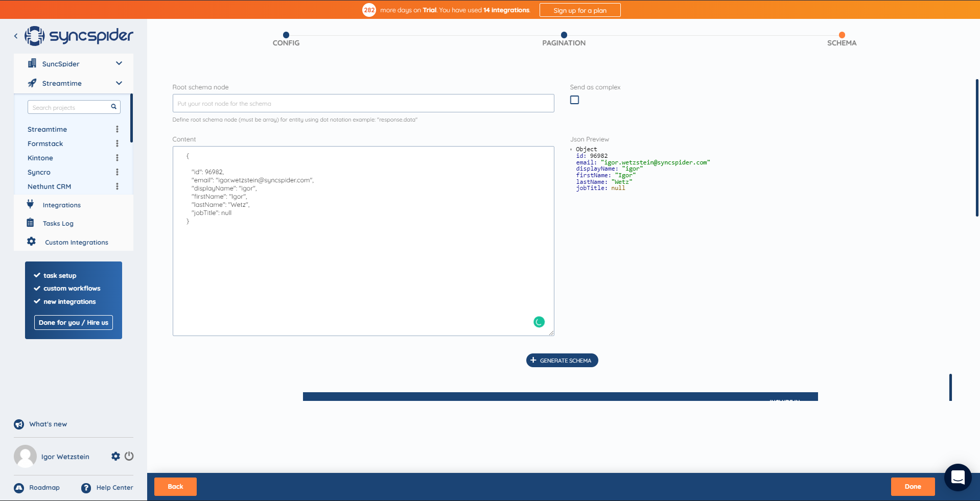
Task: Open options menu for Formstack project
Action: (x=117, y=144)
